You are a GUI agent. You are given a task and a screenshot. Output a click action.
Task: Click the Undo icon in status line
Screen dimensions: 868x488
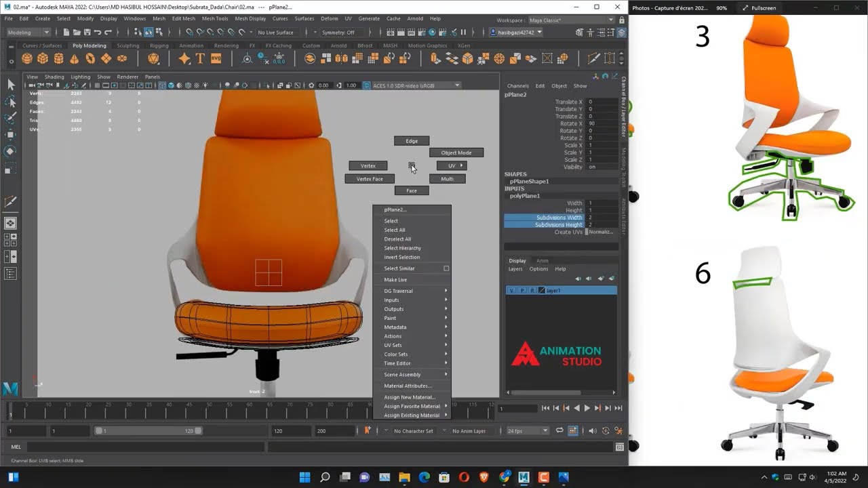(x=98, y=32)
